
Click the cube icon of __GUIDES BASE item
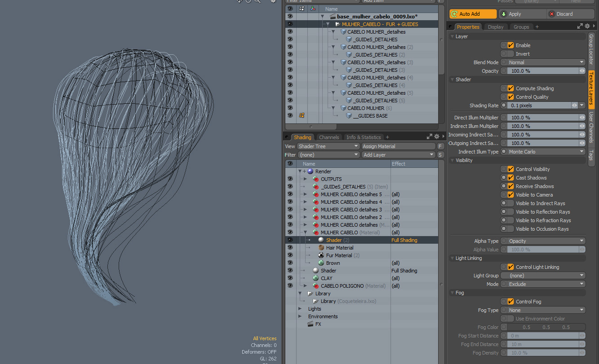[x=349, y=116]
